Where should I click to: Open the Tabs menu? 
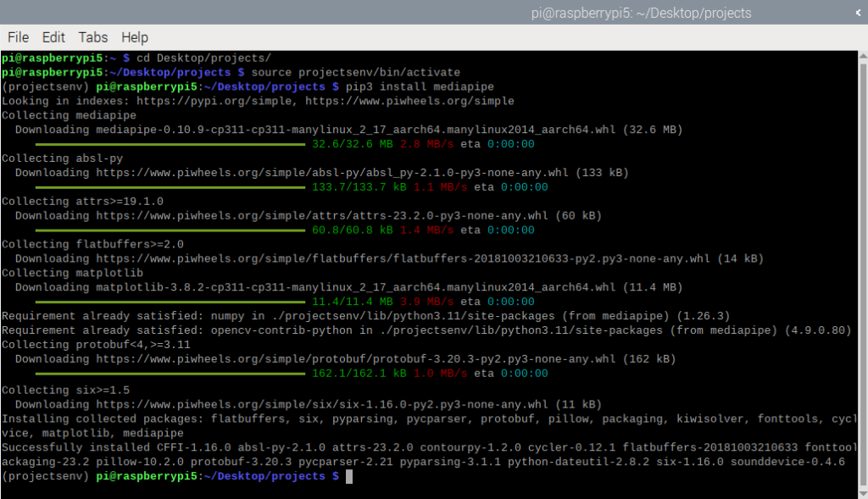(92, 37)
